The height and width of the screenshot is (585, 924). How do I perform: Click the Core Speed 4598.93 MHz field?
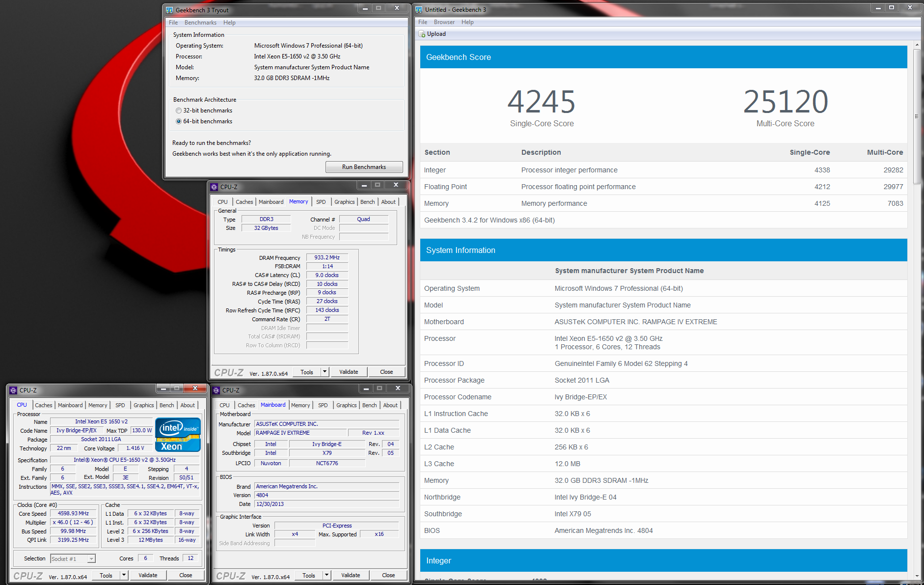(x=73, y=514)
